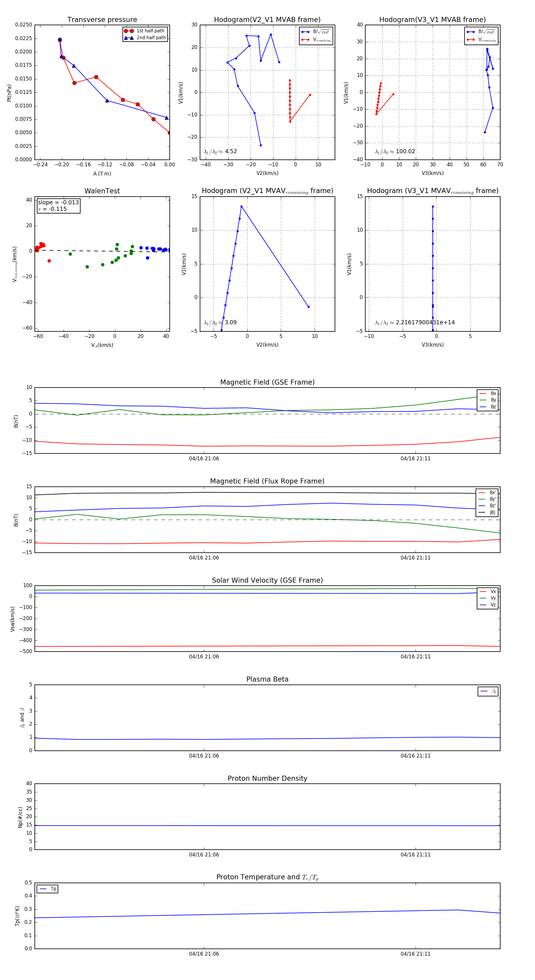Viewport: 535px width, 980px height.
Task: Click 'Np(#/cc)' y-axis label
Action: [21, 817]
